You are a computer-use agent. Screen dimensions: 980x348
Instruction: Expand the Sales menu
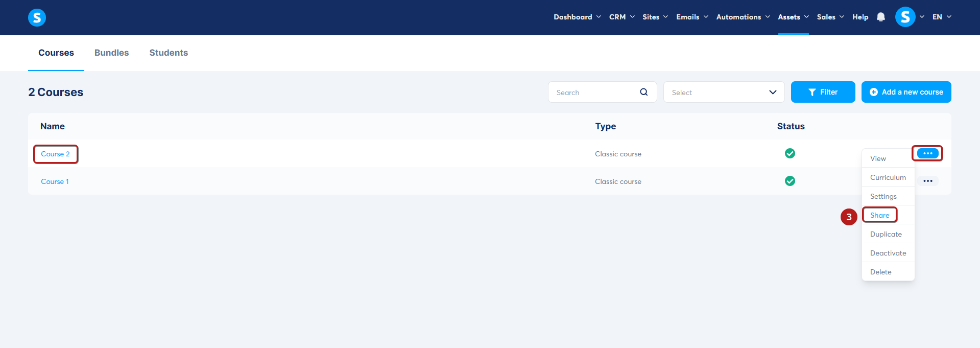click(830, 17)
